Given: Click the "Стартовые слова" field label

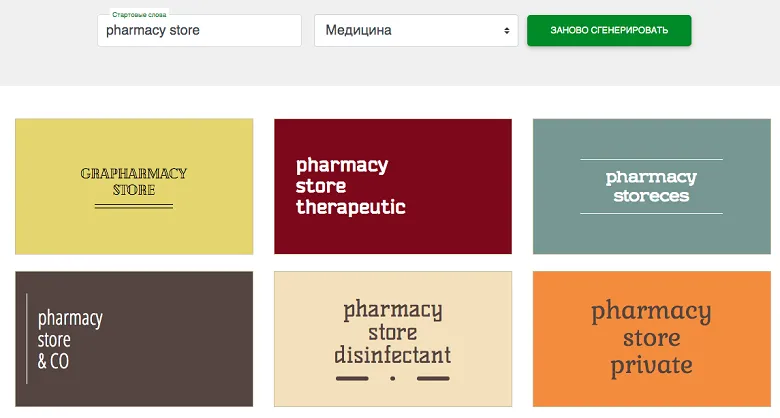Looking at the screenshot, I should 140,15.
